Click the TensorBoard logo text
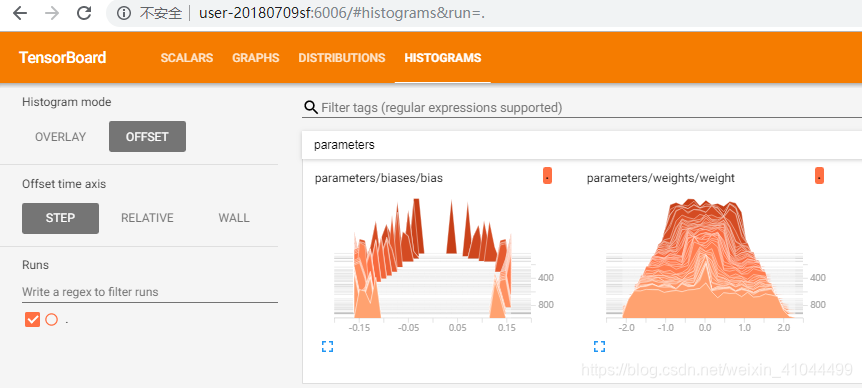The image size is (862, 388). (x=62, y=58)
